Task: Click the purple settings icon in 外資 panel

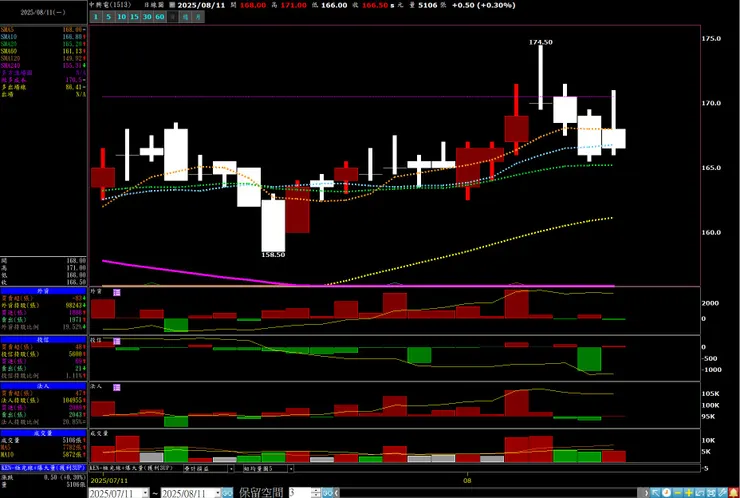Action: click(x=117, y=293)
